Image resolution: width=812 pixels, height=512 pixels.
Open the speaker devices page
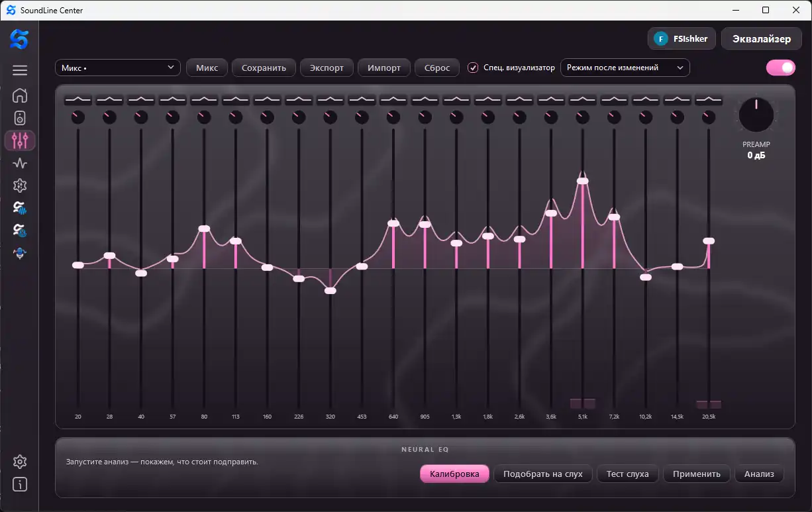20,118
